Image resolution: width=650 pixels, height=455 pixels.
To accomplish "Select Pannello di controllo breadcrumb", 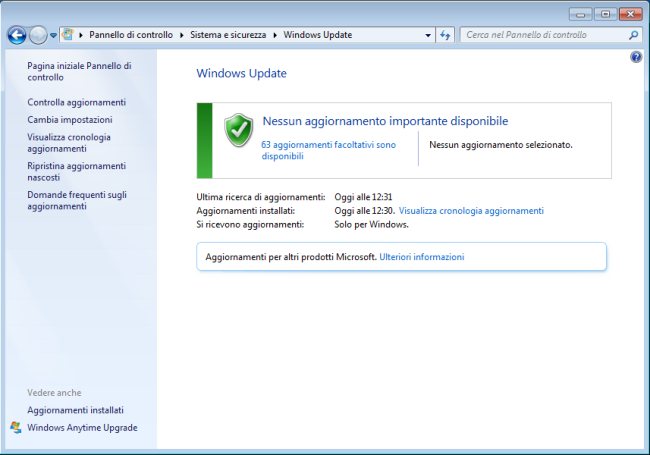I will click(x=131, y=35).
